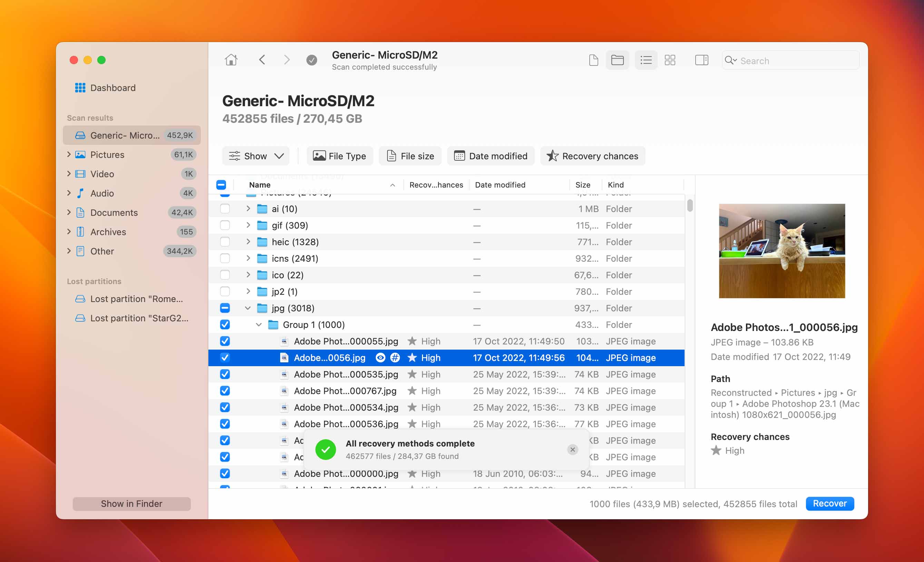Open the Show filter dropdown

256,156
